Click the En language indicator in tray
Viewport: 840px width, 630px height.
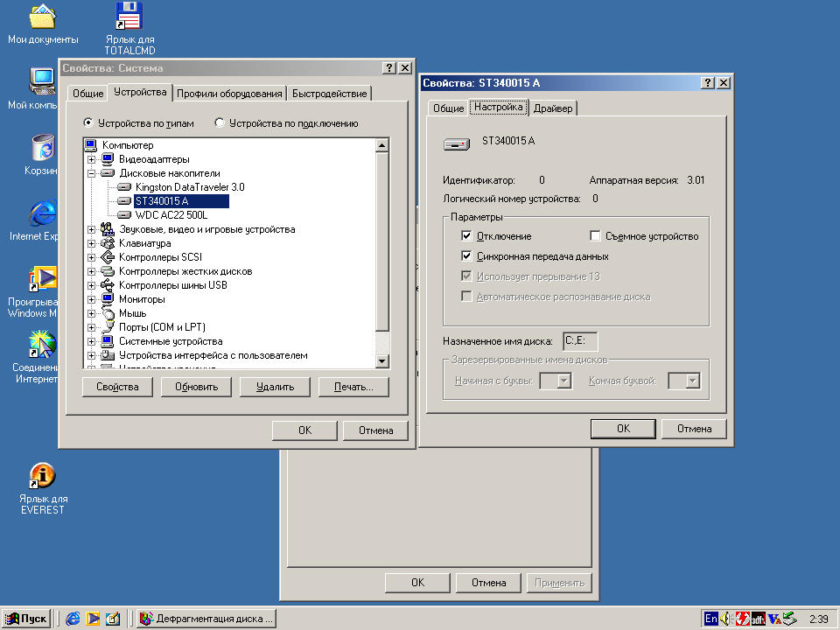click(x=710, y=619)
